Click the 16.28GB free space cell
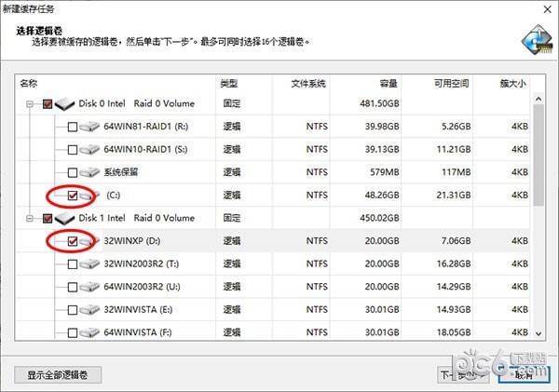The width and height of the screenshot is (559, 392). (454, 264)
